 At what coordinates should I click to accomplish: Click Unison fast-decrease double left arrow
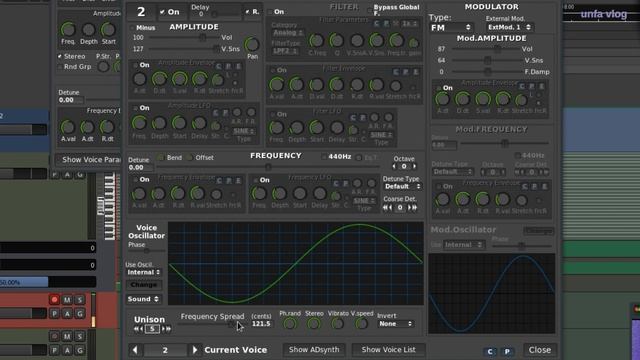(x=136, y=329)
